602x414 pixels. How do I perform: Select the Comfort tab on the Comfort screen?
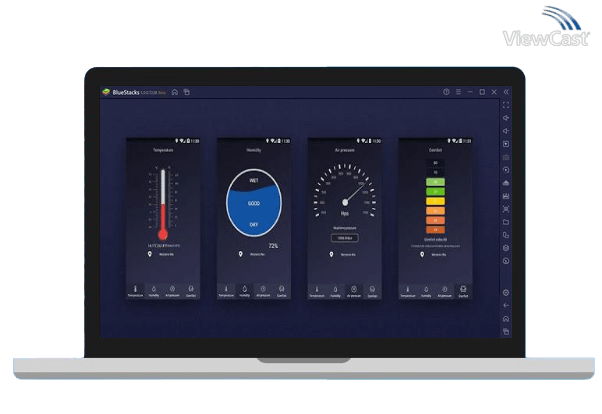[x=463, y=291]
